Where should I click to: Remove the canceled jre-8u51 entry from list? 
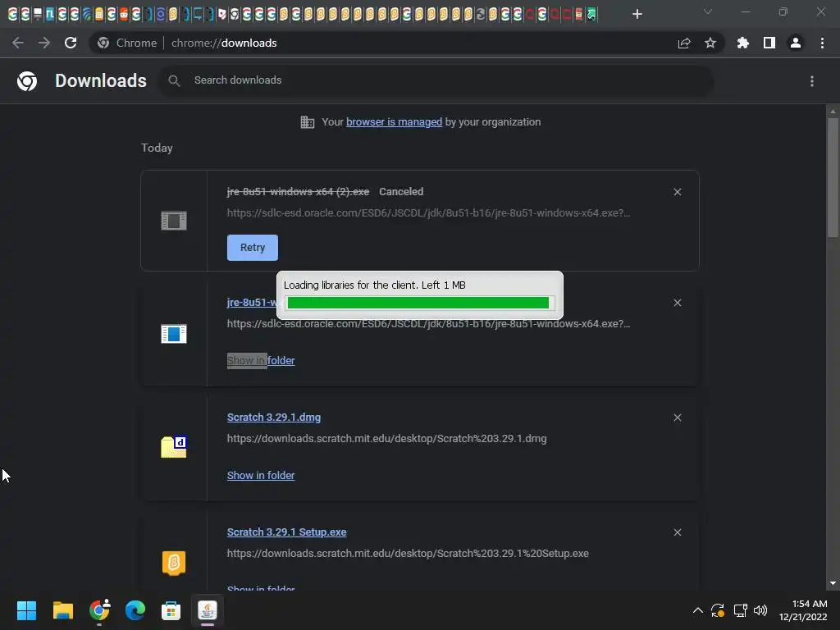(677, 192)
